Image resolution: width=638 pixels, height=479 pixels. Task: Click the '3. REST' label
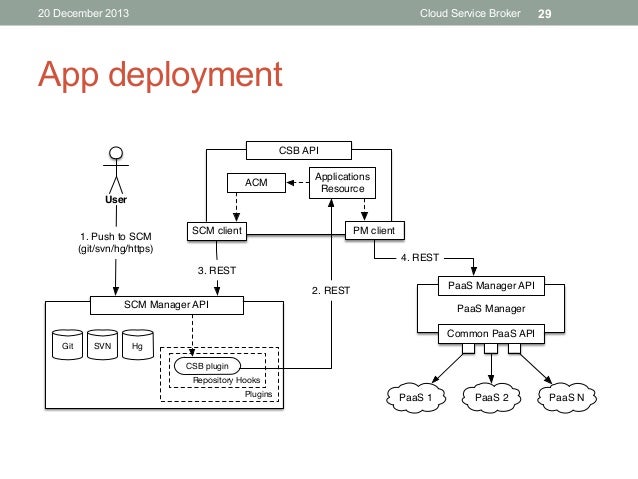[217, 271]
